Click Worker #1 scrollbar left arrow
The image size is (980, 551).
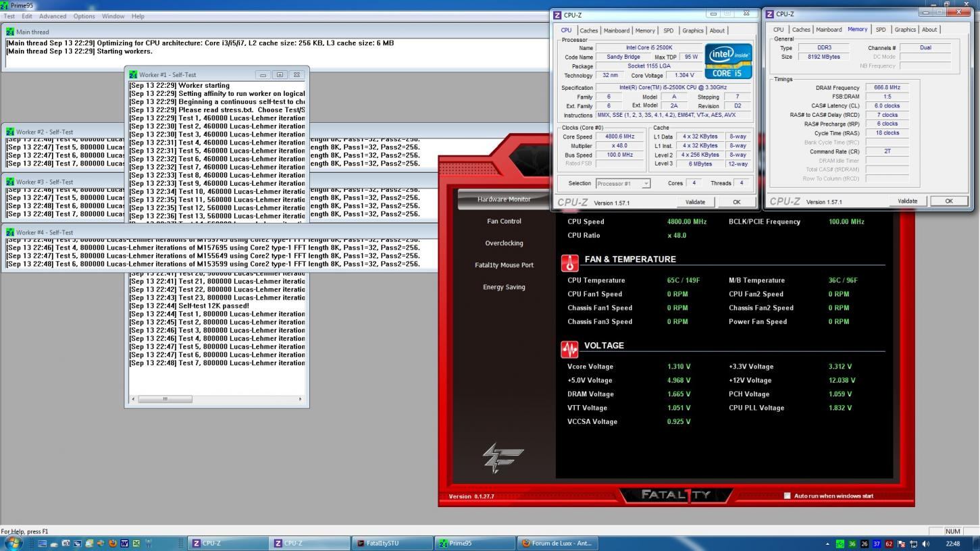pyautogui.click(x=133, y=399)
